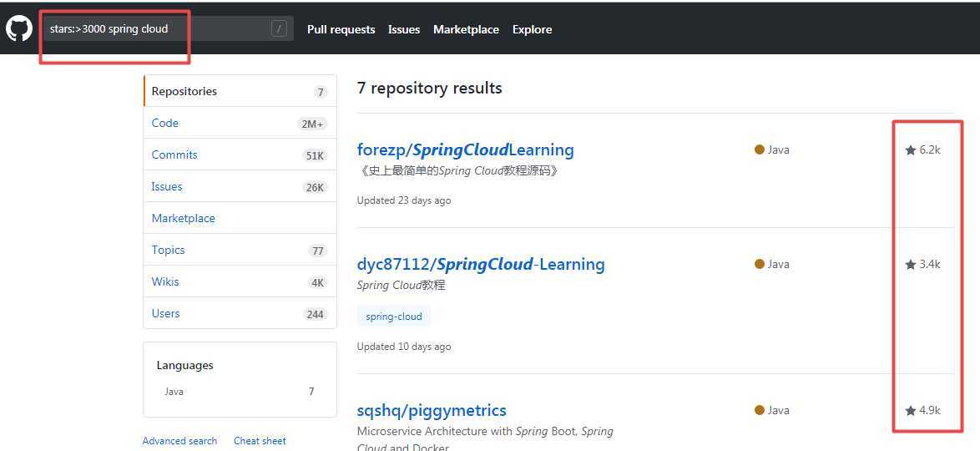
Task: Select the Repositories filter in the sidebar
Action: 240,91
